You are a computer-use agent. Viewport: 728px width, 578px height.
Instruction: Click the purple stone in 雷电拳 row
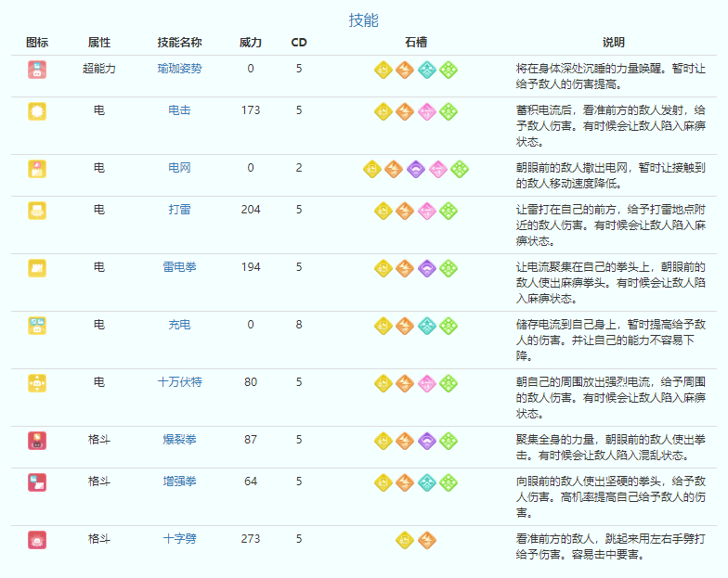click(426, 268)
